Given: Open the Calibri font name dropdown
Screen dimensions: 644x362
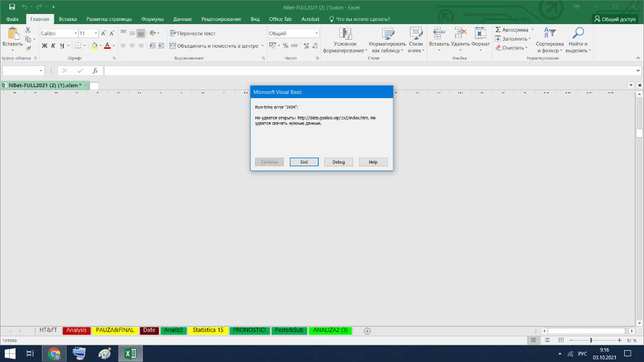Looking at the screenshot, I should click(75, 33).
